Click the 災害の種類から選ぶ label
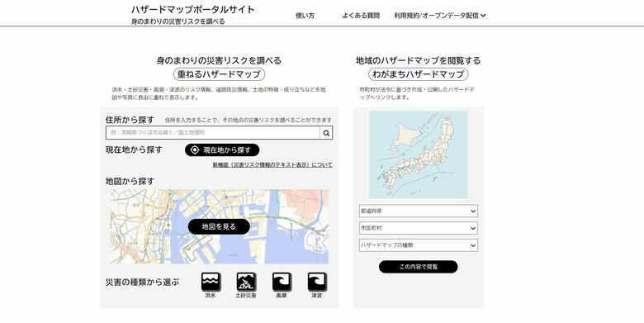Viewport: 644px width, 323px height. [142, 283]
